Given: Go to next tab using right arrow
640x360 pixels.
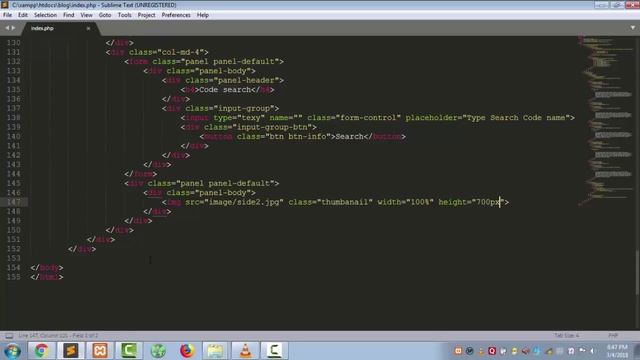Looking at the screenshot, I should (x=13, y=28).
